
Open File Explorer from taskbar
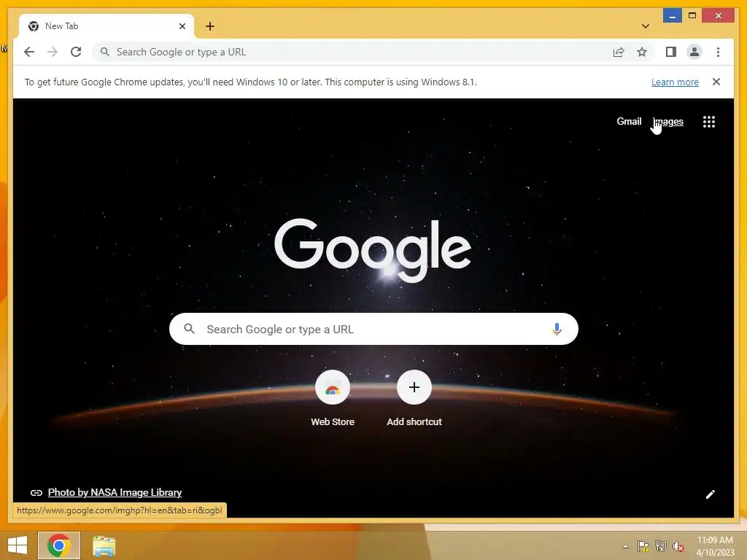[x=104, y=546]
